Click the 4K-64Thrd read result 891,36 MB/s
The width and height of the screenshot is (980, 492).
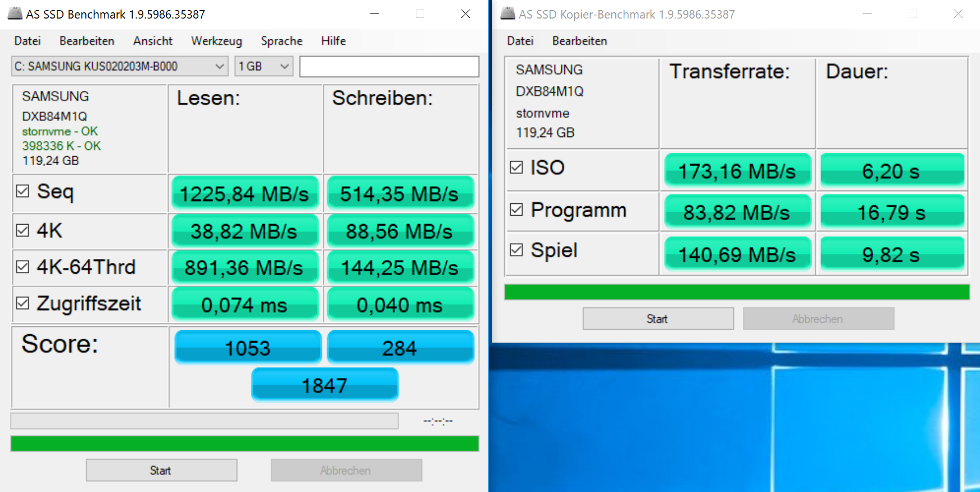tap(245, 267)
